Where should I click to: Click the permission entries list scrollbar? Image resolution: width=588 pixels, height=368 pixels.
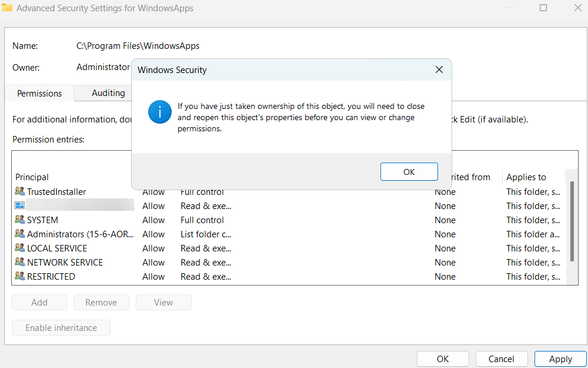(x=572, y=221)
